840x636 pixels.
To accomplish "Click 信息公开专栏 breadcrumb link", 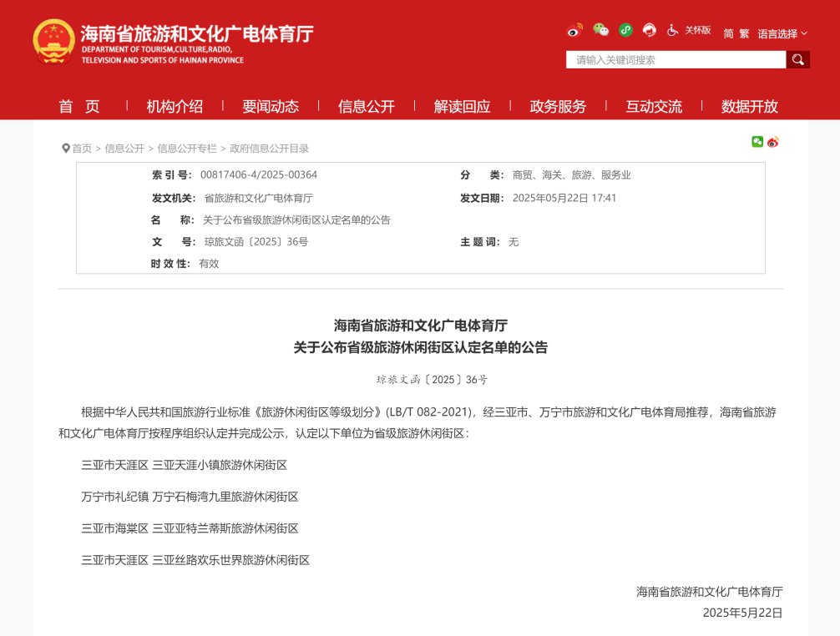I will [x=187, y=149].
